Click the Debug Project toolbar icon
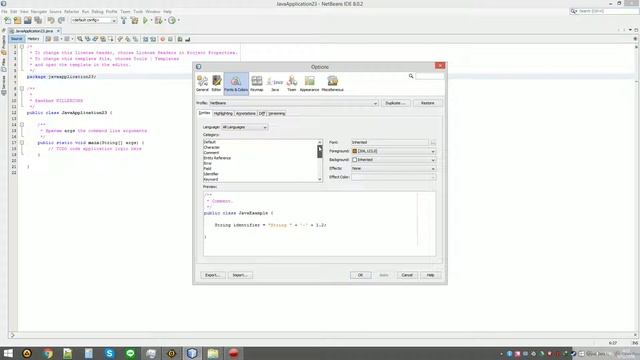 pos(158,20)
